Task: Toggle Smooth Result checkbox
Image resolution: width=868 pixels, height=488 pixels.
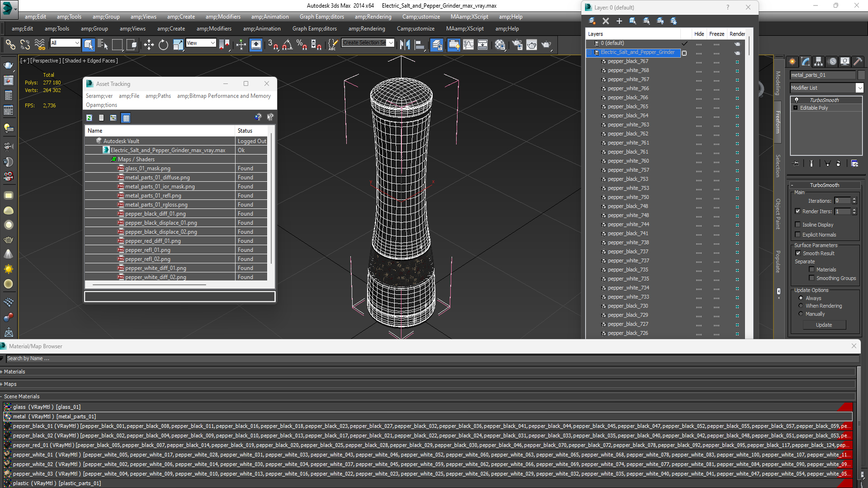Action: (798, 253)
